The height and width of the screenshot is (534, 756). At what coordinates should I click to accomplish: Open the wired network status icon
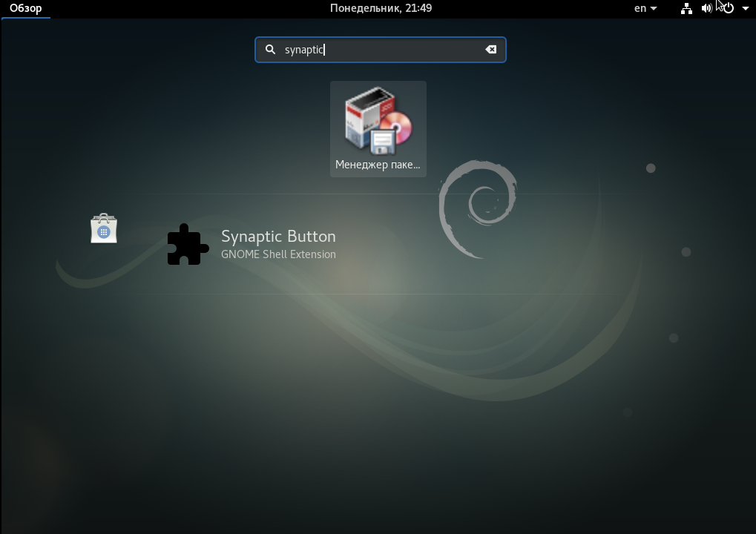click(x=686, y=8)
